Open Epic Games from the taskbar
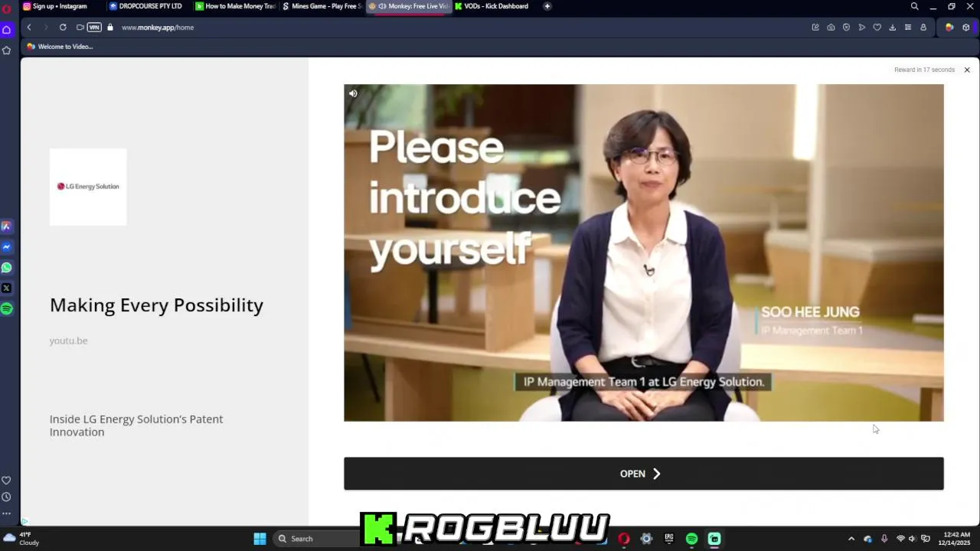 click(x=668, y=539)
